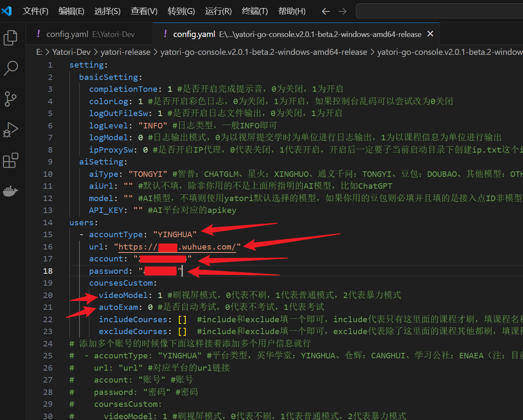The width and height of the screenshot is (523, 420).
Task: Click the Yatori-Dev breadcrumb segment
Action: tap(71, 52)
